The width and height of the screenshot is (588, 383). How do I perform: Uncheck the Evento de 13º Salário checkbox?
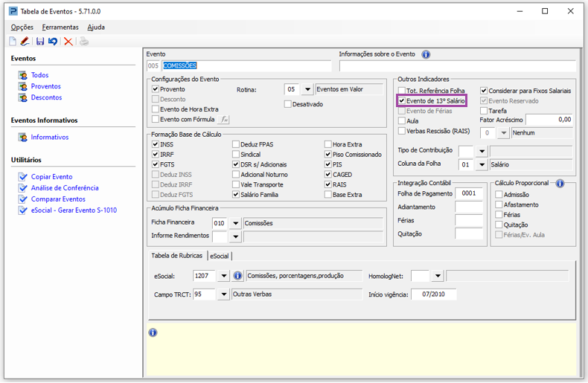pos(403,100)
